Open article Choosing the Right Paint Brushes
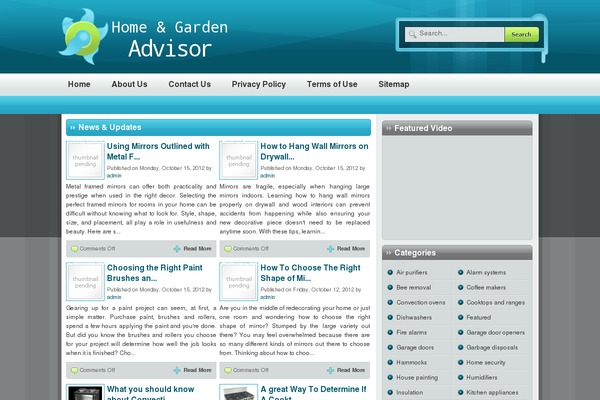600x400 pixels. click(x=155, y=273)
